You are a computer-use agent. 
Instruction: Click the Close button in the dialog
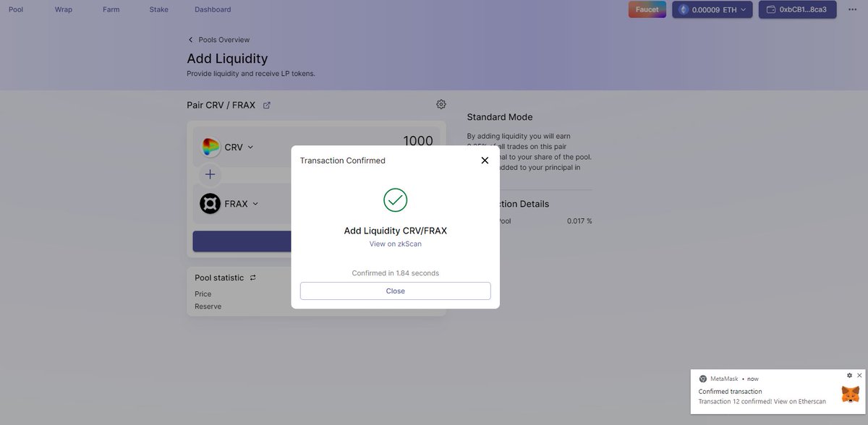point(396,291)
